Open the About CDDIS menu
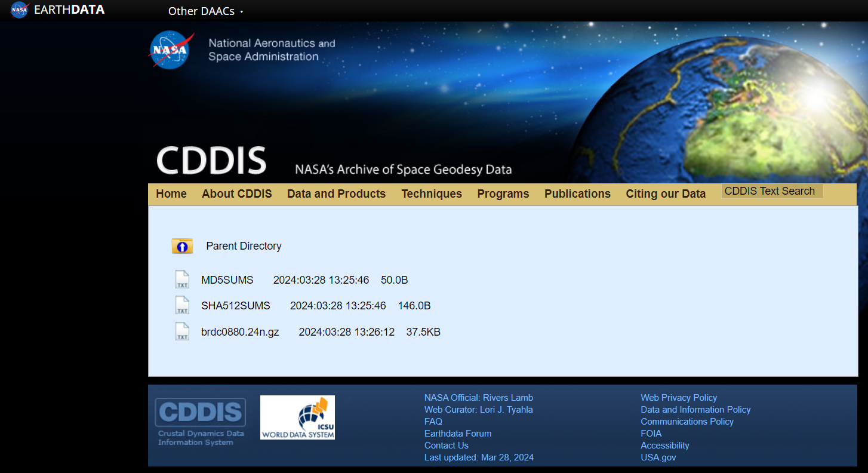The height and width of the screenshot is (473, 868). click(x=237, y=193)
